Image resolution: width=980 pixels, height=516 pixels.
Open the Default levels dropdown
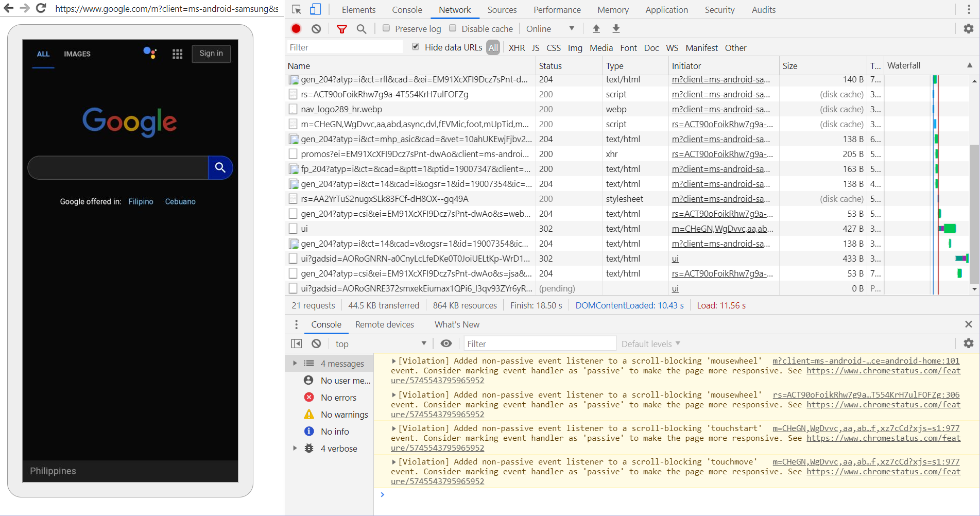click(x=651, y=344)
